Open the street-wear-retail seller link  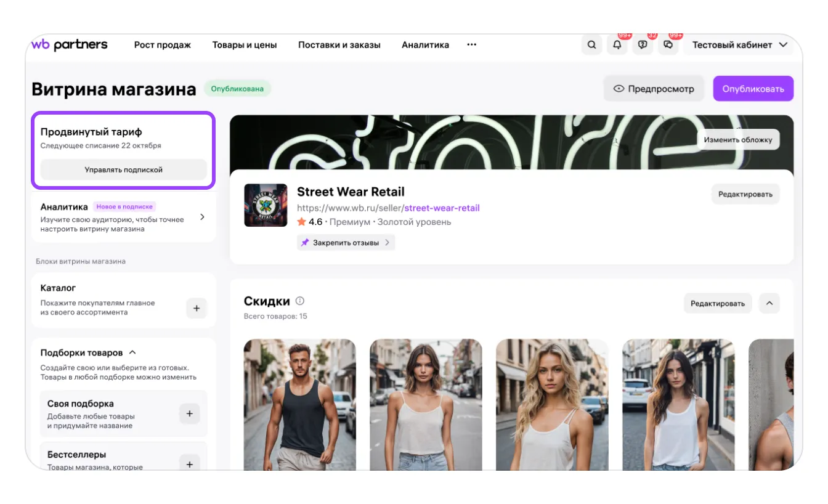point(442,208)
